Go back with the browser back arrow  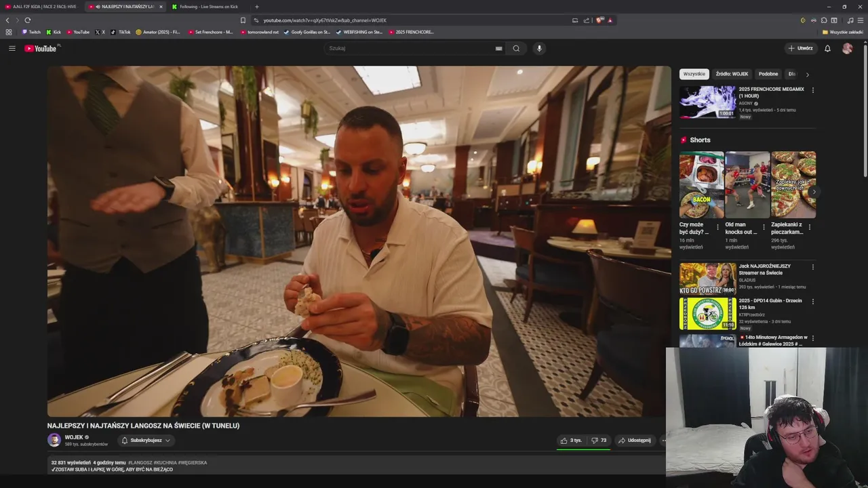pyautogui.click(x=7, y=20)
